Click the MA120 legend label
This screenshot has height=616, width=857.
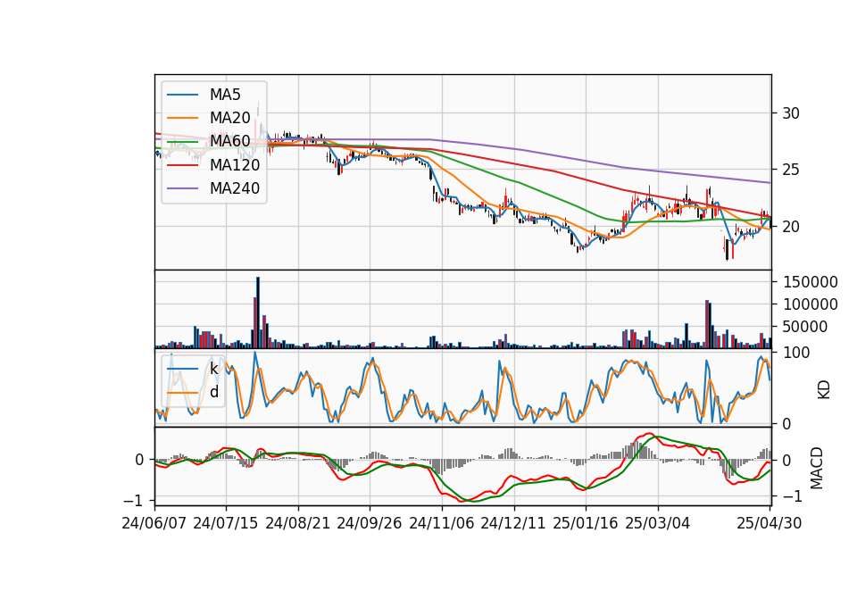point(235,165)
